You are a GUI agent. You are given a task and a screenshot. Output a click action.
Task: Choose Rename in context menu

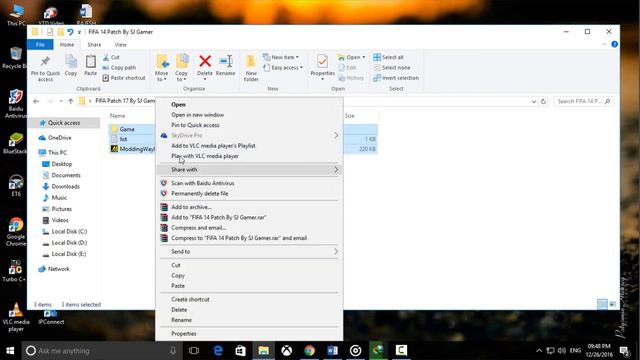pyautogui.click(x=181, y=320)
